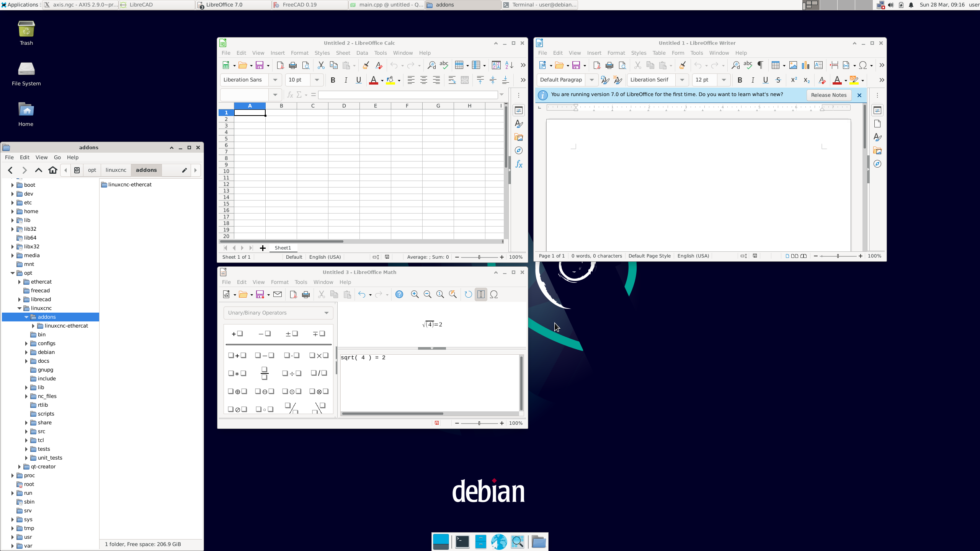
Task: Toggle Formatting Marks pilcrow in Writer
Action: 760,65
